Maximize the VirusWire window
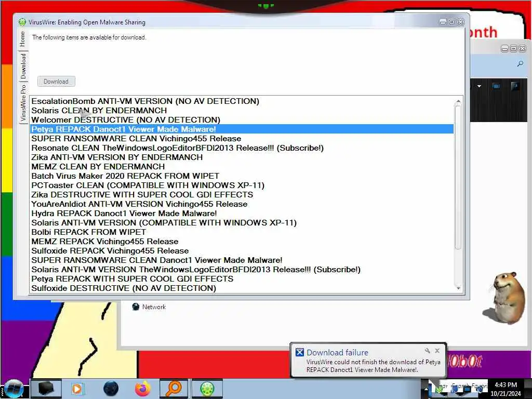Screen dimensions: 532x399 451,22
